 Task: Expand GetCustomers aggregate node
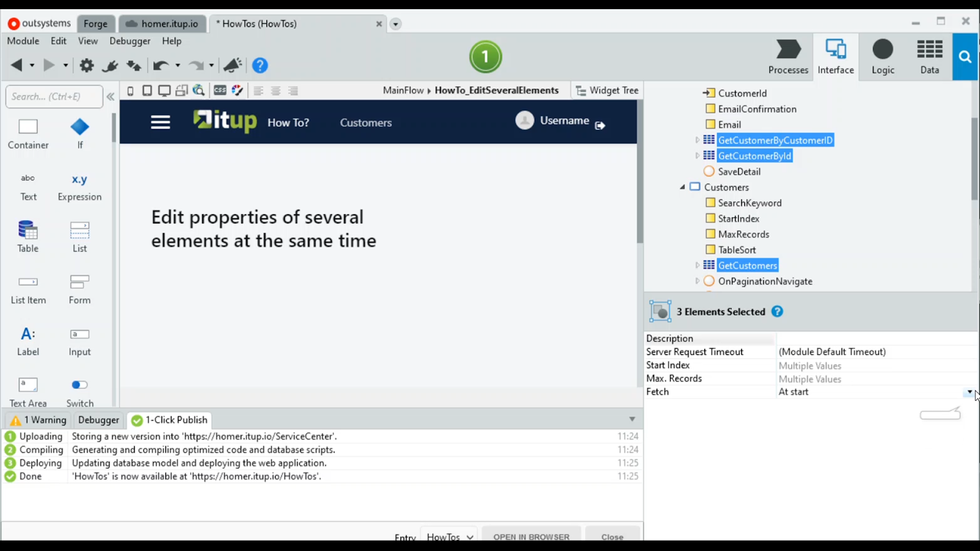coord(697,265)
